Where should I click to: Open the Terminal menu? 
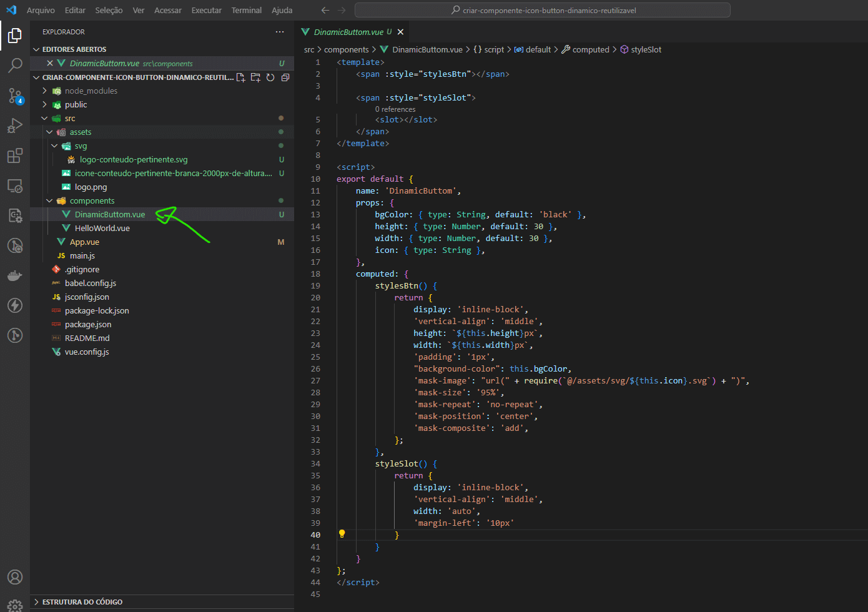(246, 10)
